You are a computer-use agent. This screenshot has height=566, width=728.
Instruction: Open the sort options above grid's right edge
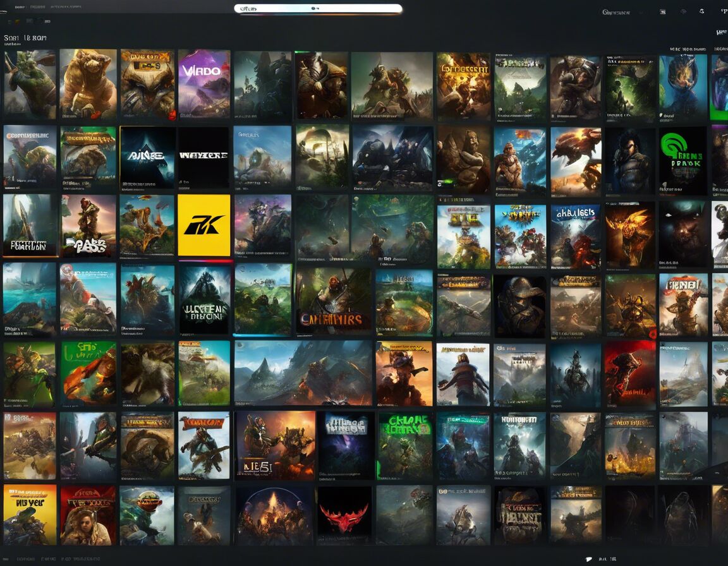click(x=688, y=49)
